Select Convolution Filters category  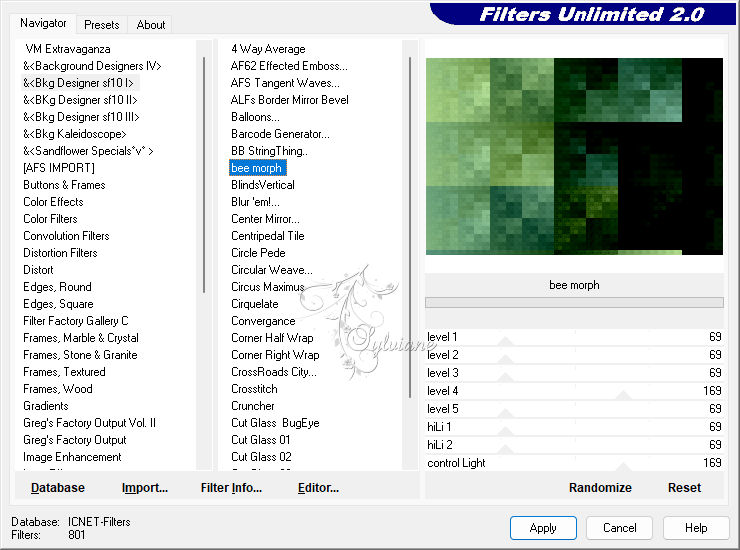[x=66, y=236]
